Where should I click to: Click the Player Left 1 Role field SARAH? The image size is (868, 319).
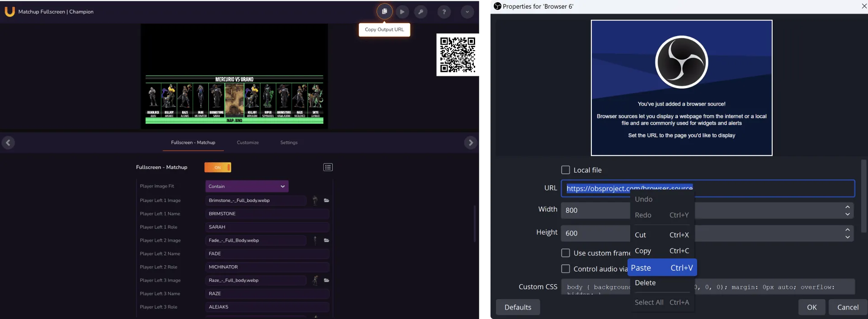(x=267, y=227)
